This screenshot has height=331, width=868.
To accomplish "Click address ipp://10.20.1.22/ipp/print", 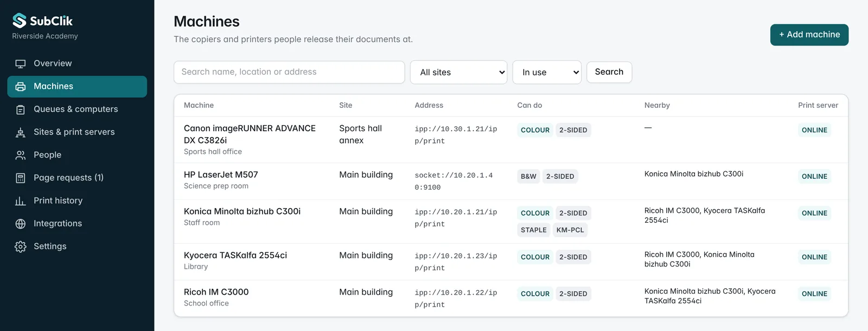I will [x=456, y=298].
